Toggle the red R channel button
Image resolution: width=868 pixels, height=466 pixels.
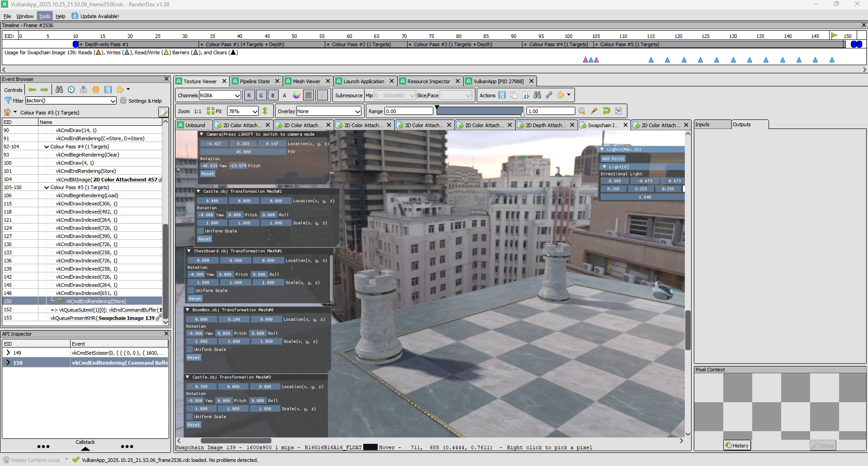point(249,95)
